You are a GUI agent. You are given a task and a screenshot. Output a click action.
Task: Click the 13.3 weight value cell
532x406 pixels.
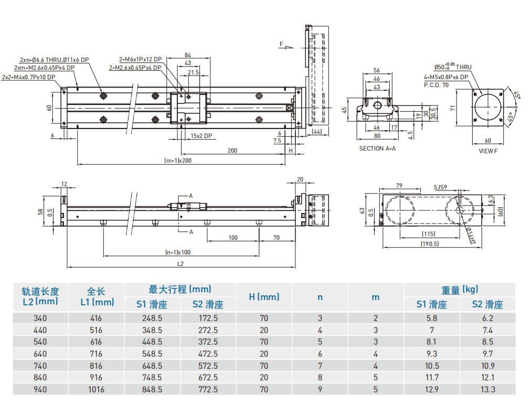tap(487, 389)
